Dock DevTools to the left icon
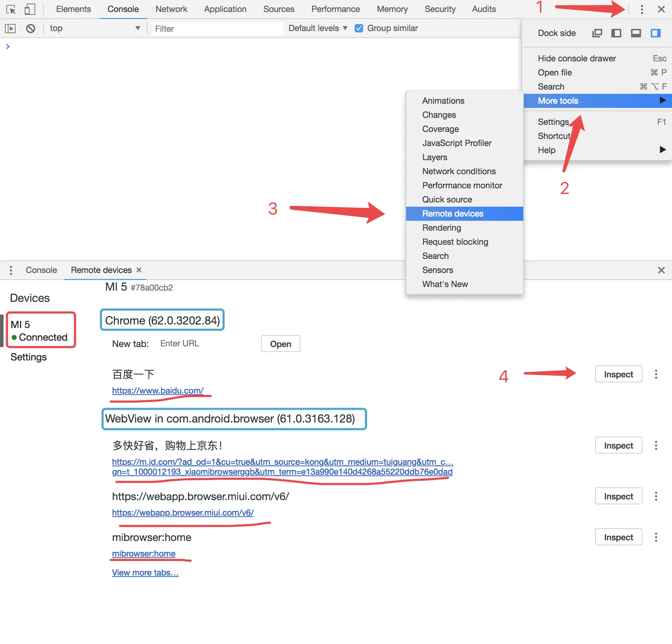This screenshot has height=644, width=672. coord(616,33)
